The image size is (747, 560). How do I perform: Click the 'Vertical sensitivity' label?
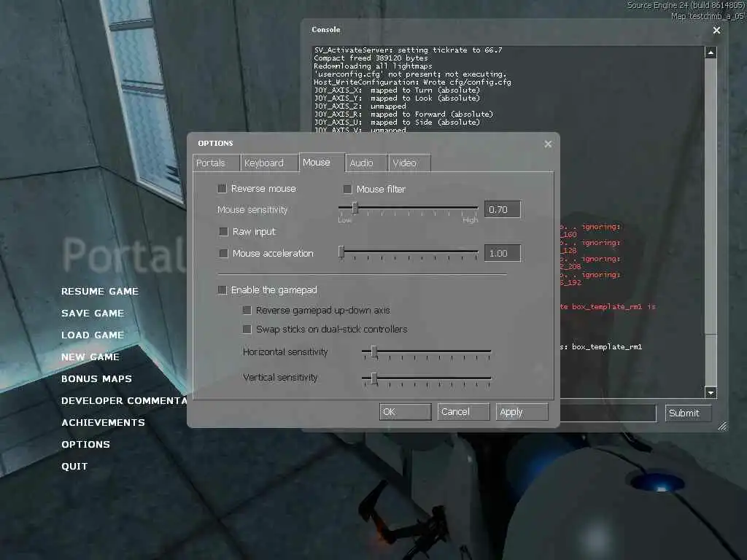281,378
